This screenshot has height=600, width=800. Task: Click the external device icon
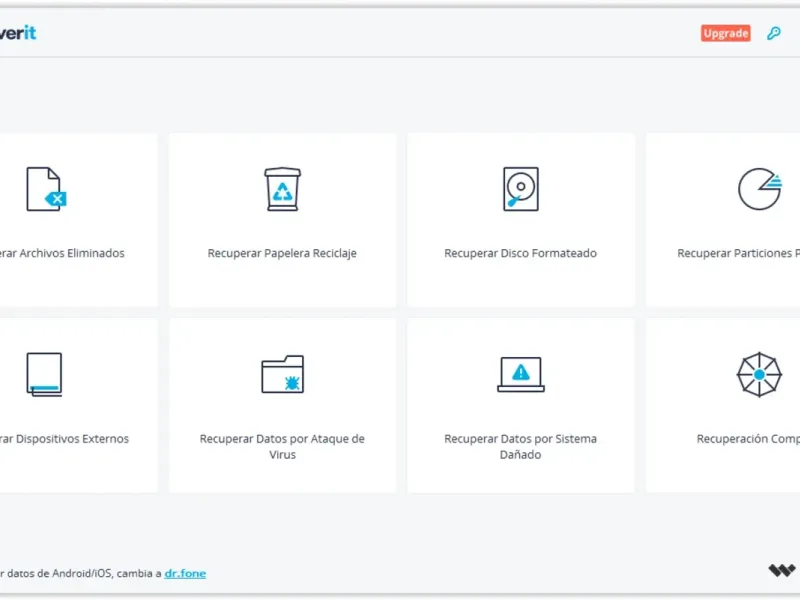(x=44, y=374)
